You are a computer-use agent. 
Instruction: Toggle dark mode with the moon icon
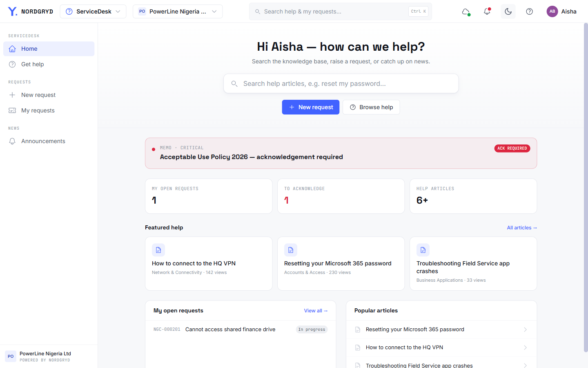click(508, 11)
